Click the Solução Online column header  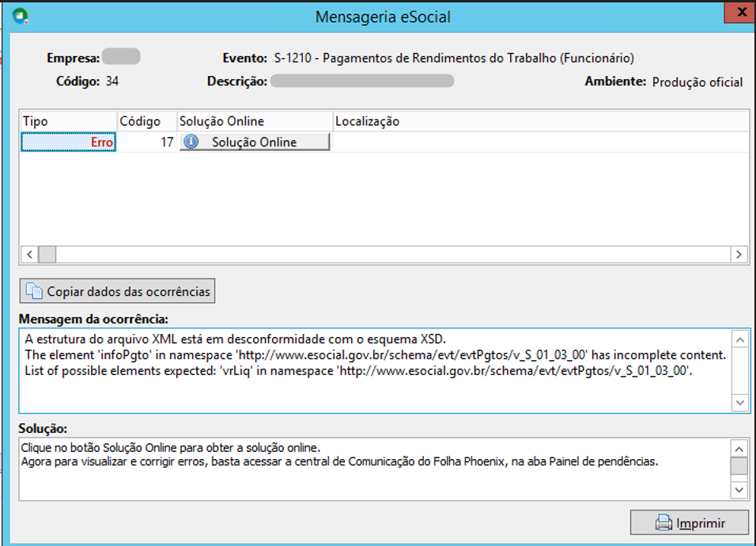255,121
